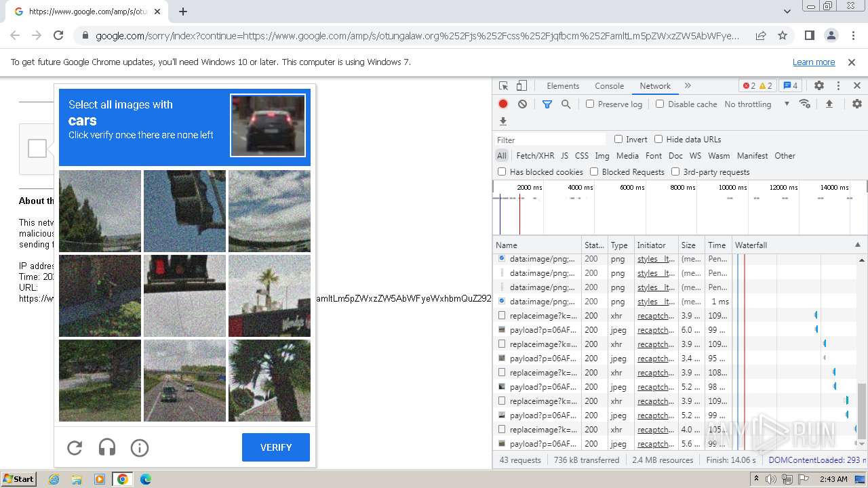
Task: Filter requests by Font type
Action: 654,155
